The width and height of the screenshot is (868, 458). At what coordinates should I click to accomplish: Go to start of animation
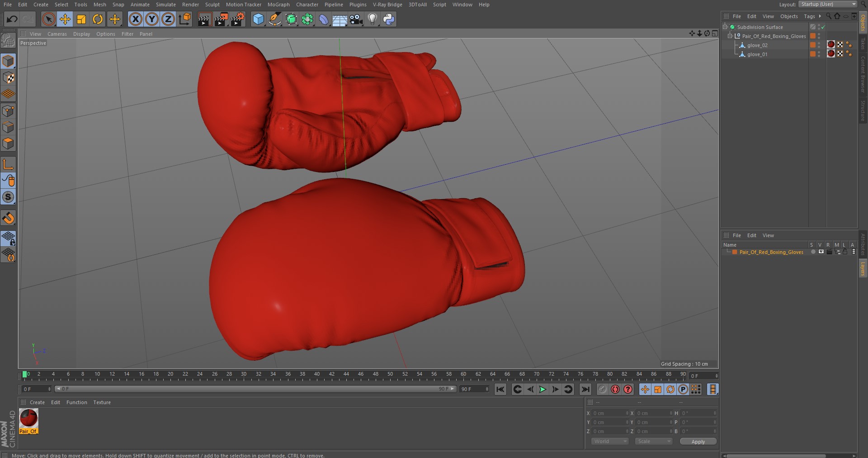click(x=500, y=389)
